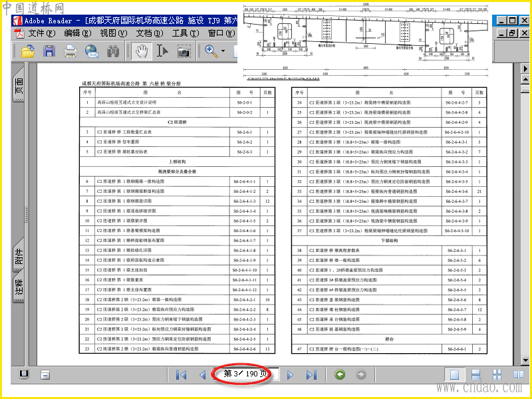Restore the inner document window
532x399 pixels.
511,33
